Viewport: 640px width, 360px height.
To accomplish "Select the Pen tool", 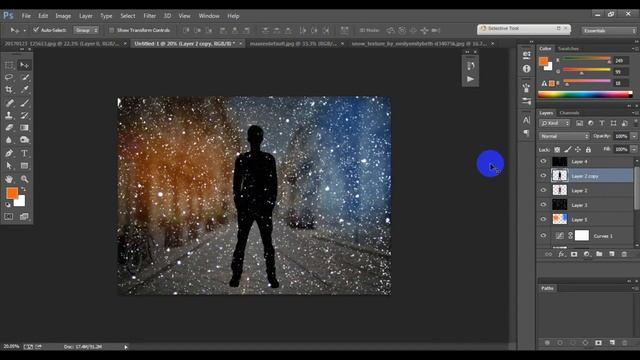I will pos(9,153).
